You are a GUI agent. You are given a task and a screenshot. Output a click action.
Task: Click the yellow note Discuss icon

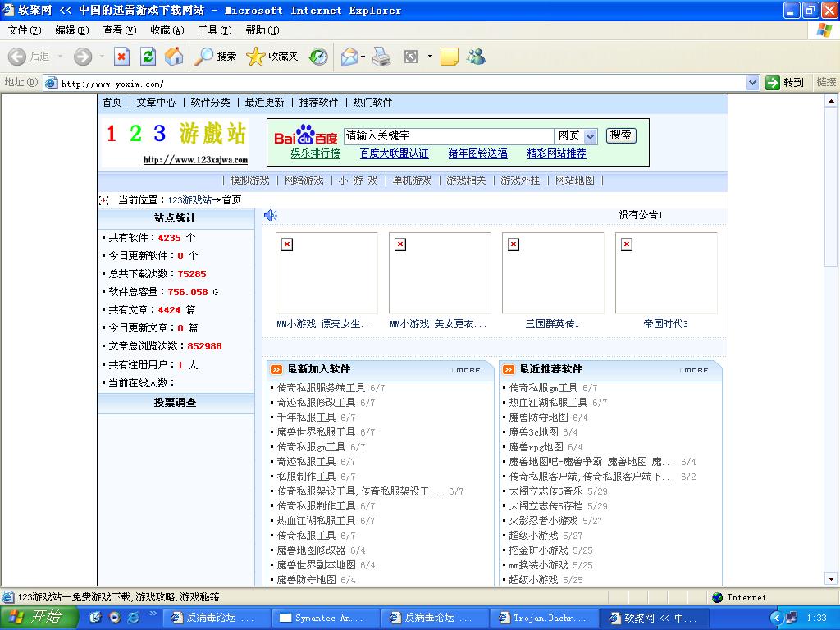(x=449, y=57)
